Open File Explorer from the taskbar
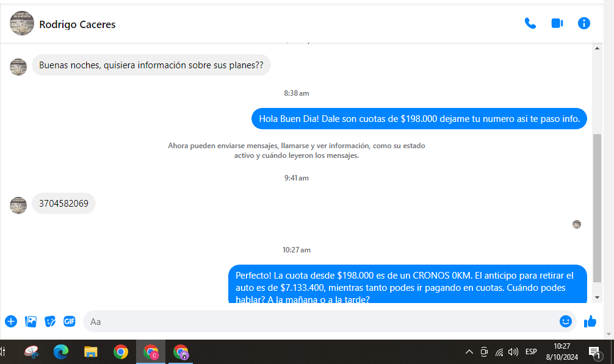The width and height of the screenshot is (614, 364). (90, 352)
